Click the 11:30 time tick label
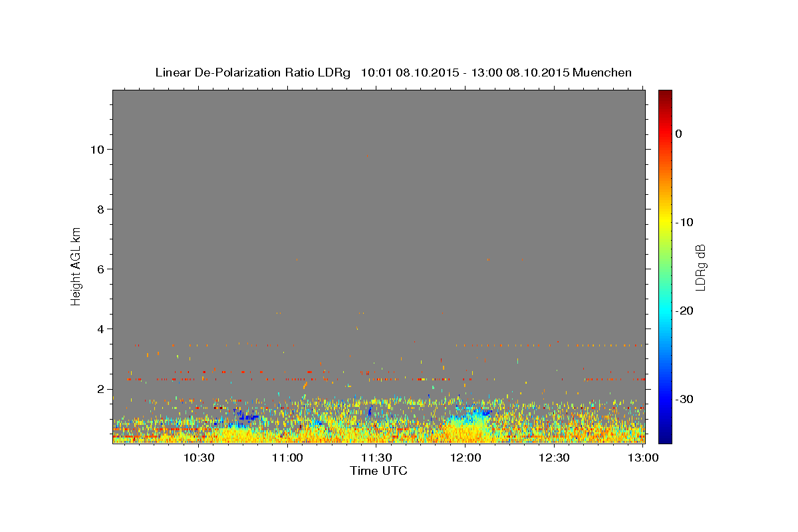This screenshot has height=532, width=798. coord(376,458)
